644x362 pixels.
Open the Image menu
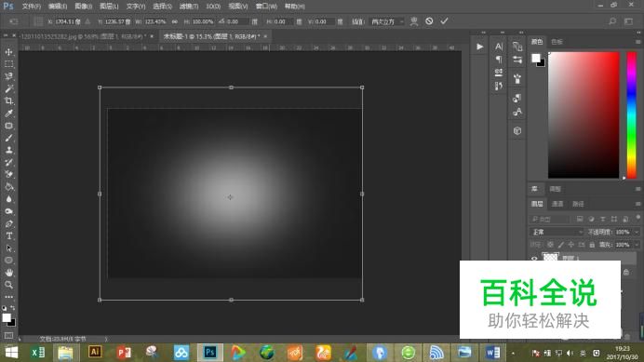click(x=84, y=7)
